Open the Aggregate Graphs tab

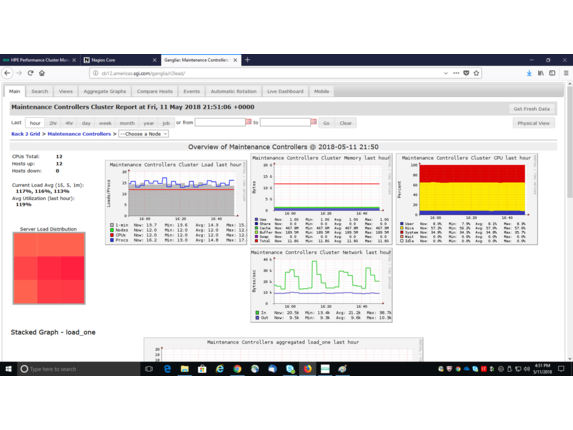point(105,91)
